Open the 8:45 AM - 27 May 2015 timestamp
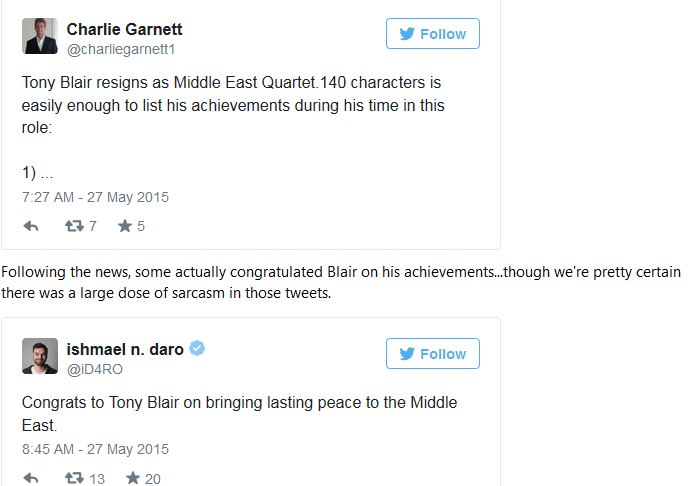 tap(96, 449)
